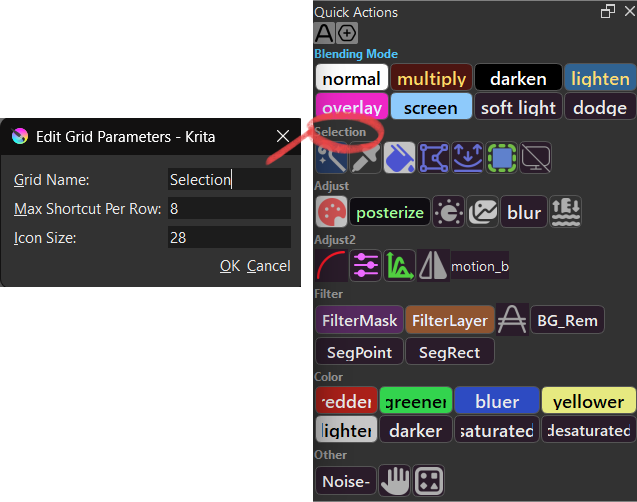Click the redder color button
Image resolution: width=637 pixels, height=502 pixels.
[347, 400]
